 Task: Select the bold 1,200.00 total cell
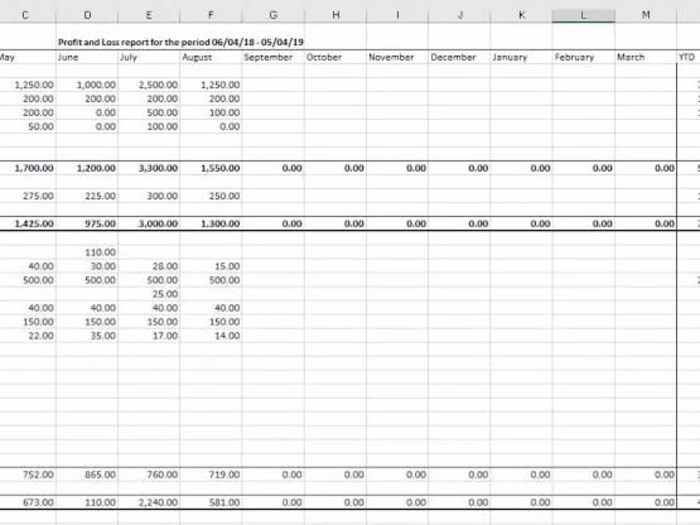(87, 168)
